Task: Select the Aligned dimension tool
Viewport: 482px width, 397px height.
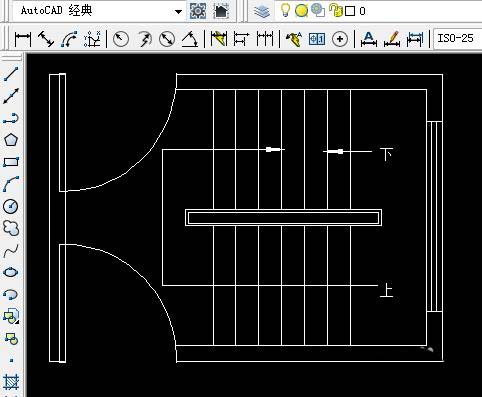Action: (46, 39)
